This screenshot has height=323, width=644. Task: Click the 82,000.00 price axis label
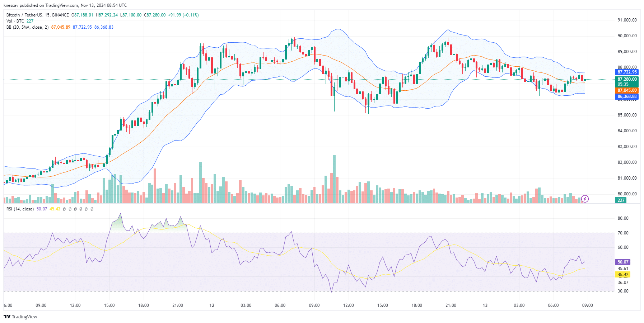coord(627,162)
